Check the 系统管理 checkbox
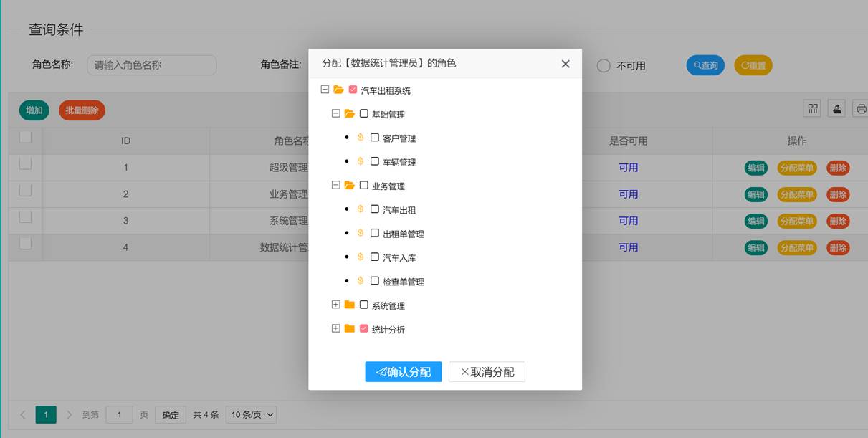Image resolution: width=868 pixels, height=438 pixels. pyautogui.click(x=363, y=305)
